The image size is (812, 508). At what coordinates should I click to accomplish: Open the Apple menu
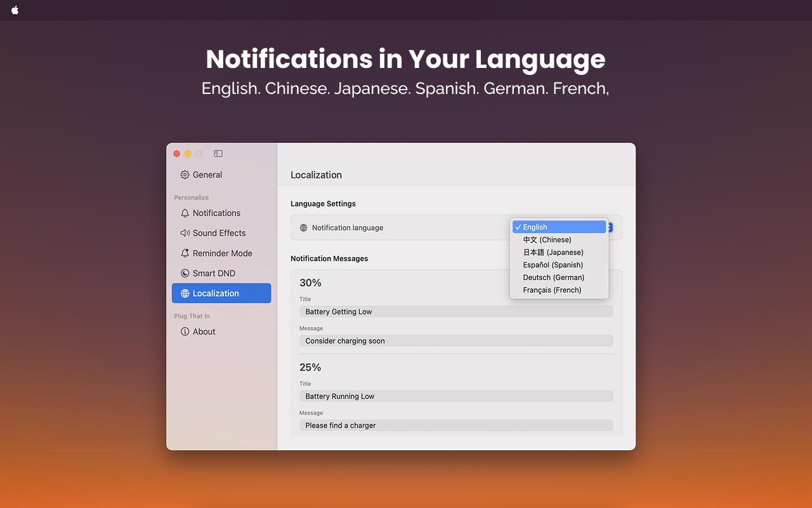[x=14, y=10]
